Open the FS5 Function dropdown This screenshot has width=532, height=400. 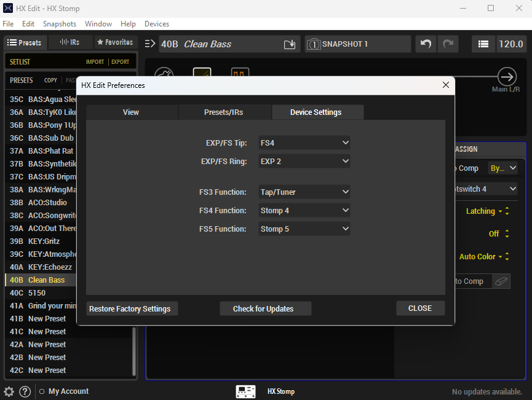[x=304, y=229]
